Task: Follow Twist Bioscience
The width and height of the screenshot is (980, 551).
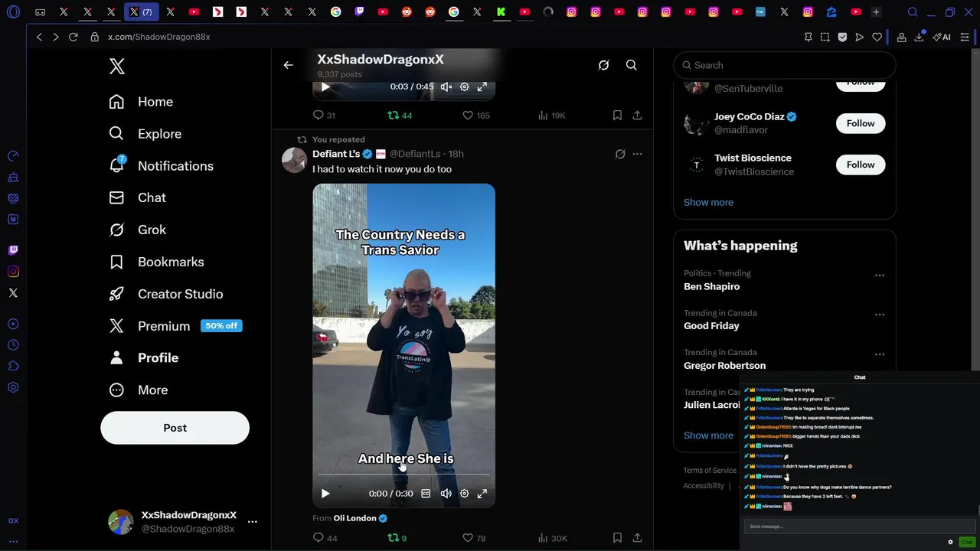Action: (x=861, y=165)
